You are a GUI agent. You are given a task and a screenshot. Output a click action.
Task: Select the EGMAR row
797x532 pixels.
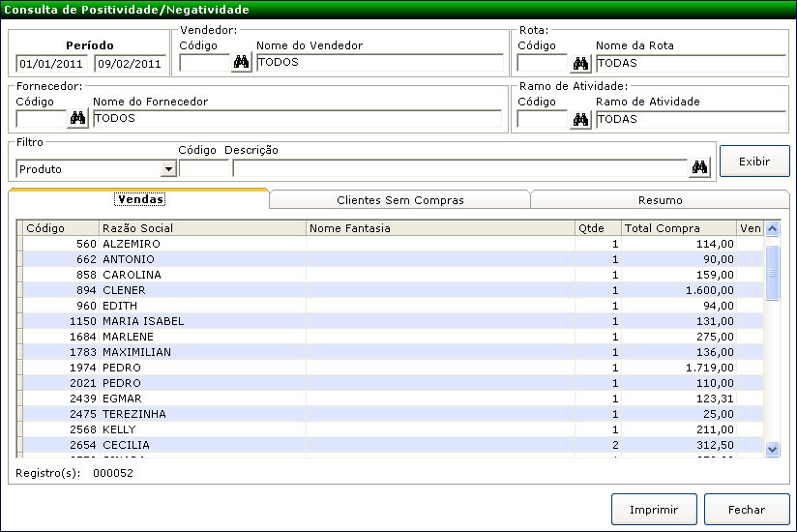tap(393, 399)
